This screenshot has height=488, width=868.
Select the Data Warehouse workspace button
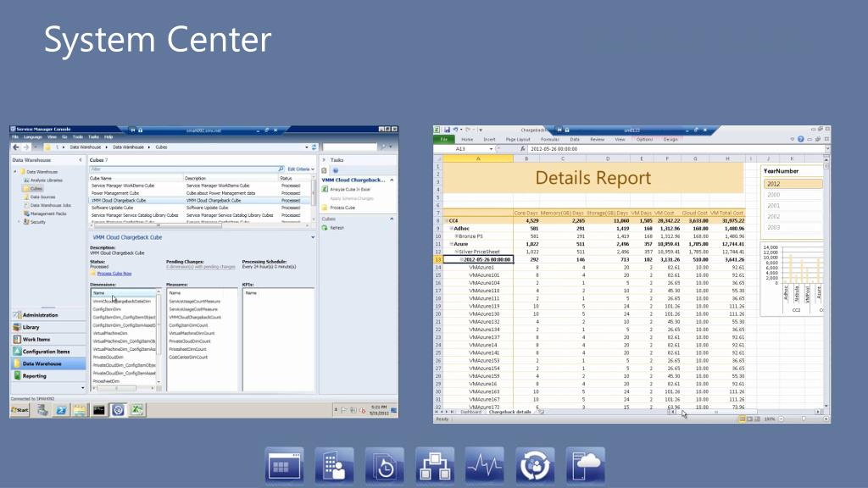pos(48,363)
